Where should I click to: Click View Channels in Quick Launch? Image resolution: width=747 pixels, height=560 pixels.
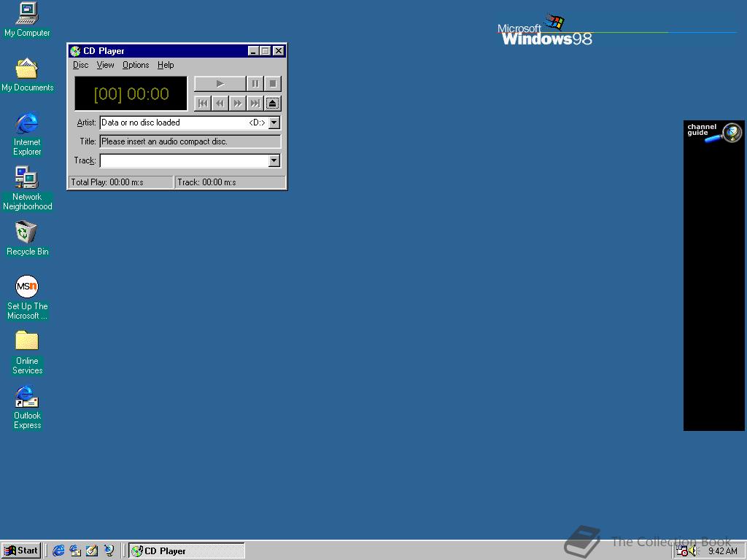click(x=109, y=551)
